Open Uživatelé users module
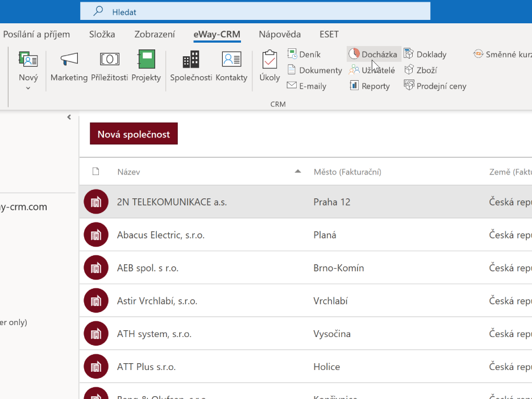 pyautogui.click(x=372, y=70)
